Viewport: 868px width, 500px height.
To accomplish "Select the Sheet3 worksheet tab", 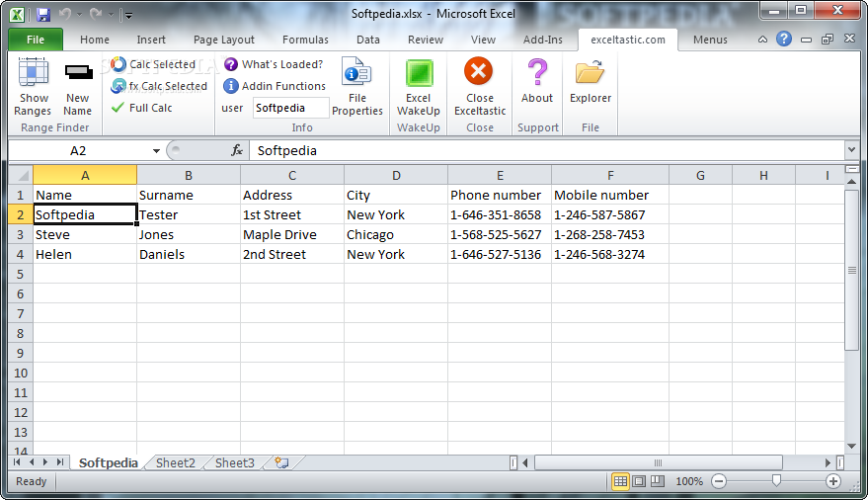I will (x=235, y=462).
